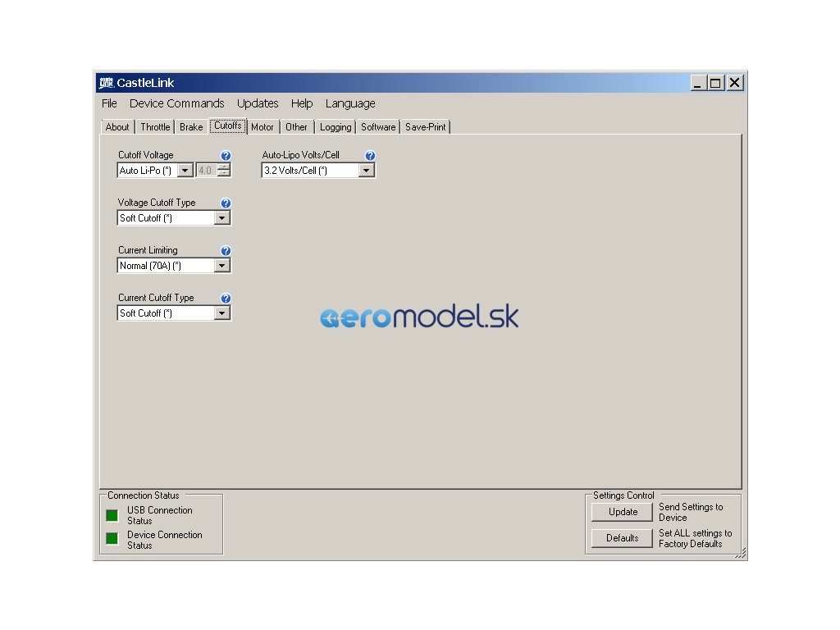The image size is (840, 630).
Task: Click the Defaults button
Action: point(623,538)
